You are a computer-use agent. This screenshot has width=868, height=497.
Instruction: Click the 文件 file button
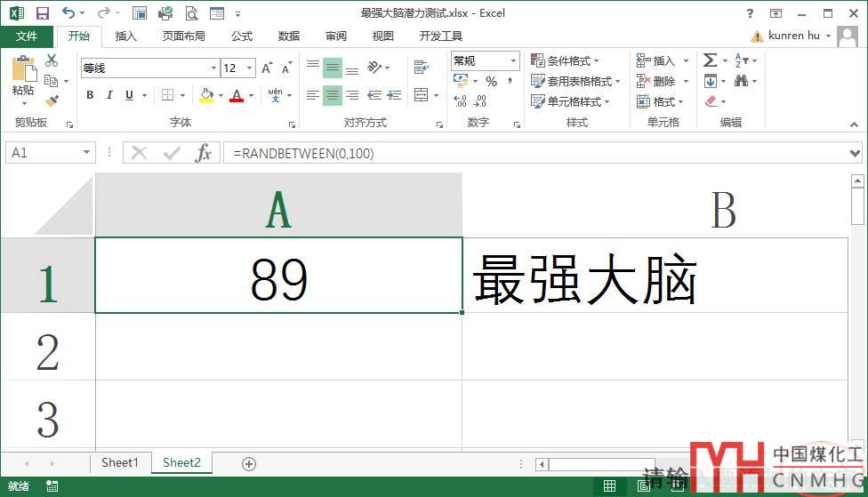pyautogui.click(x=27, y=36)
